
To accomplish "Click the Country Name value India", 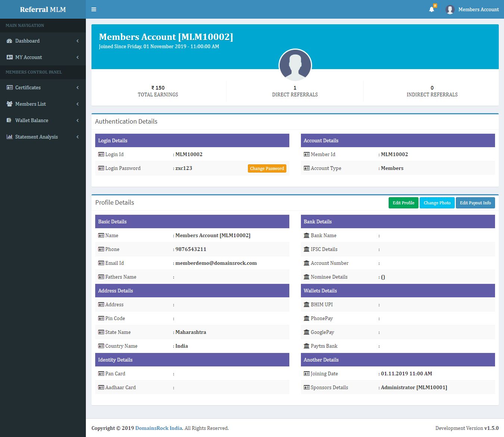I will 181,346.
